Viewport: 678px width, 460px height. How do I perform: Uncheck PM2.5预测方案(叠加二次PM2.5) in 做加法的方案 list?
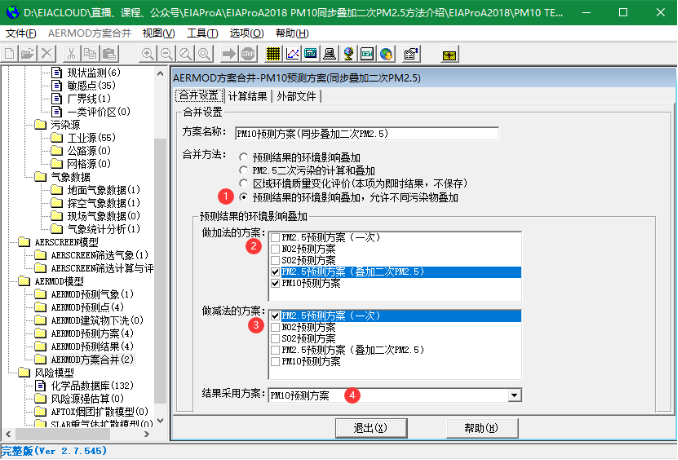[275, 272]
